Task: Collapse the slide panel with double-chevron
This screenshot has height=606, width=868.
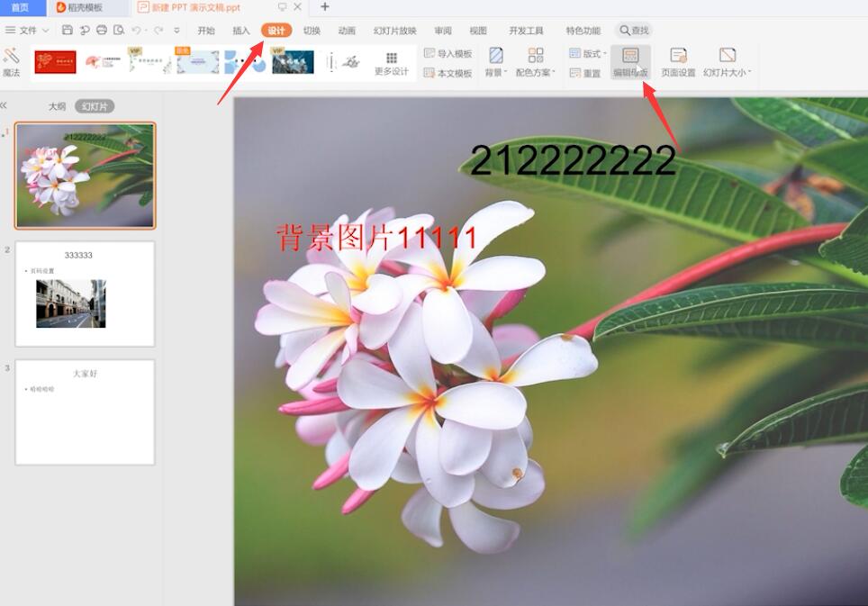Action: pyautogui.click(x=4, y=105)
